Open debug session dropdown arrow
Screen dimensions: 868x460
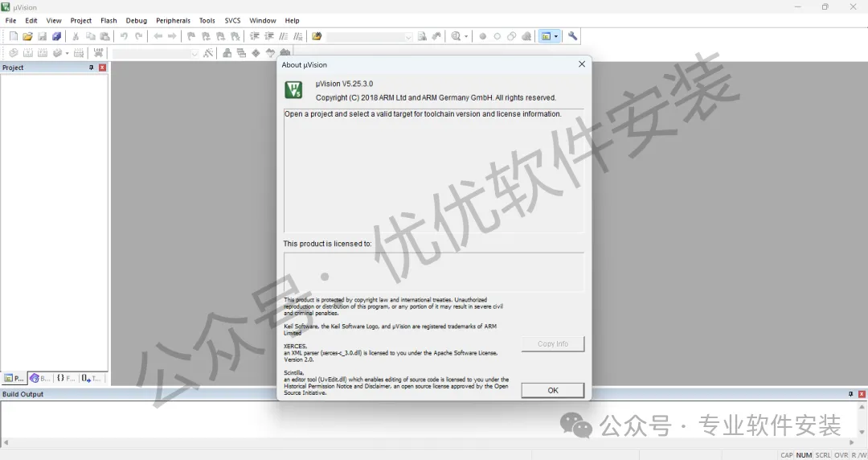(466, 36)
